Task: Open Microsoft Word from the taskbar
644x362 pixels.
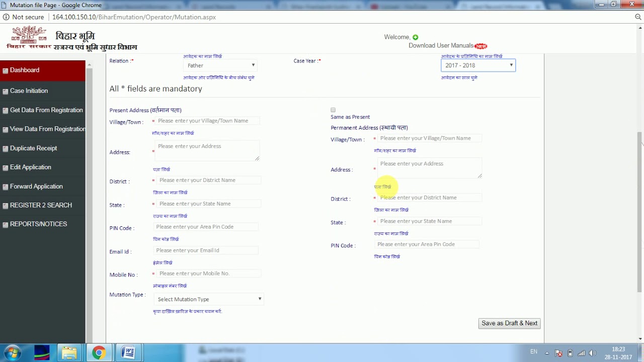Action: (x=128, y=352)
